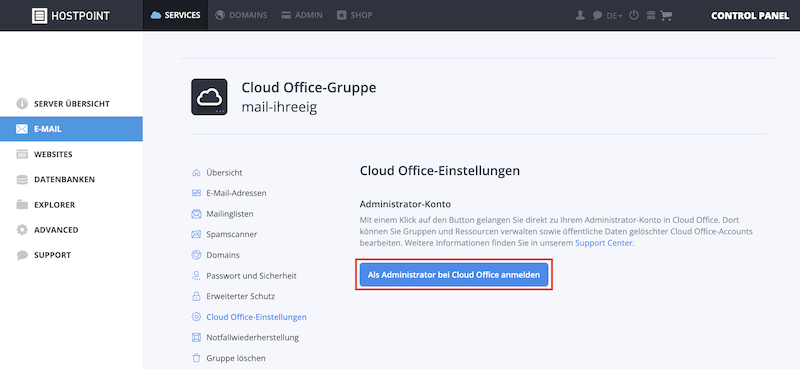Click the globe icon beside Domains submenu

(x=196, y=255)
